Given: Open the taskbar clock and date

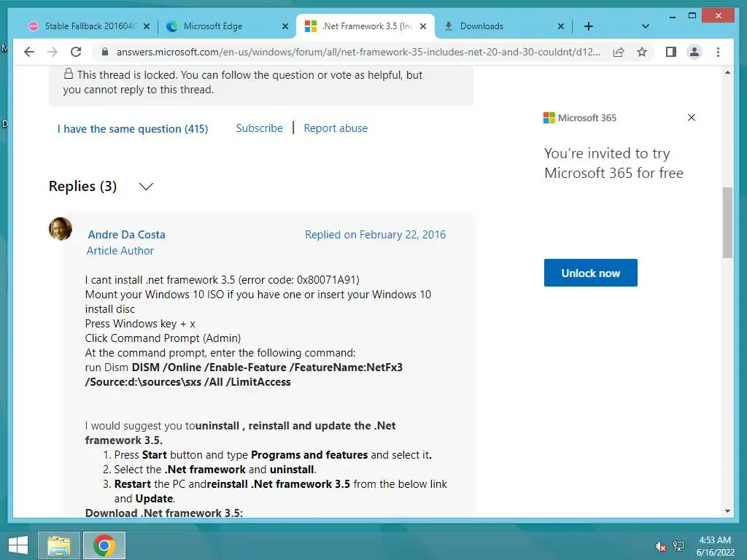Looking at the screenshot, I should 715,546.
